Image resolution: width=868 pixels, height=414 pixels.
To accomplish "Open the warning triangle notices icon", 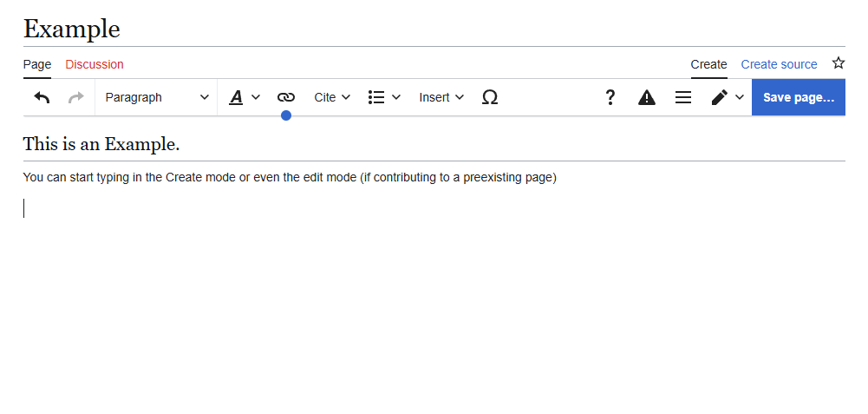I will pyautogui.click(x=647, y=97).
